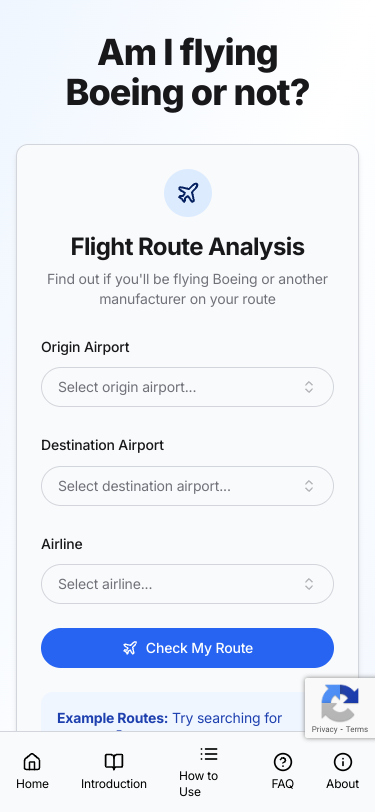Go to the Introduction tab label
Viewport: 375px width, 812px height.
pyautogui.click(x=114, y=784)
